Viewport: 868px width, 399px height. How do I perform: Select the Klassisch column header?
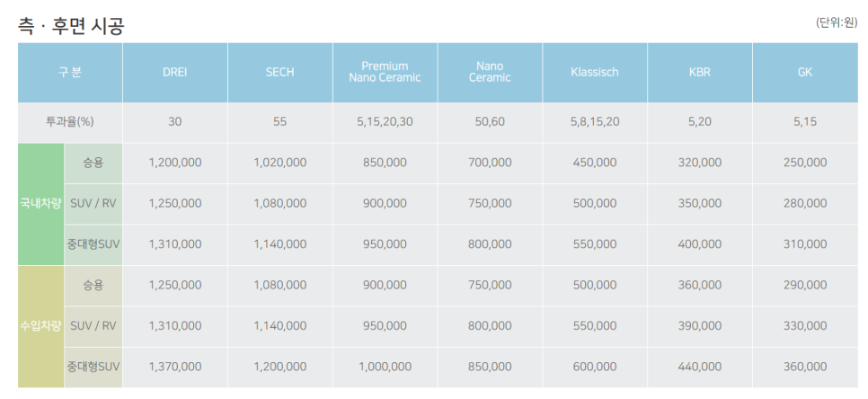[595, 73]
